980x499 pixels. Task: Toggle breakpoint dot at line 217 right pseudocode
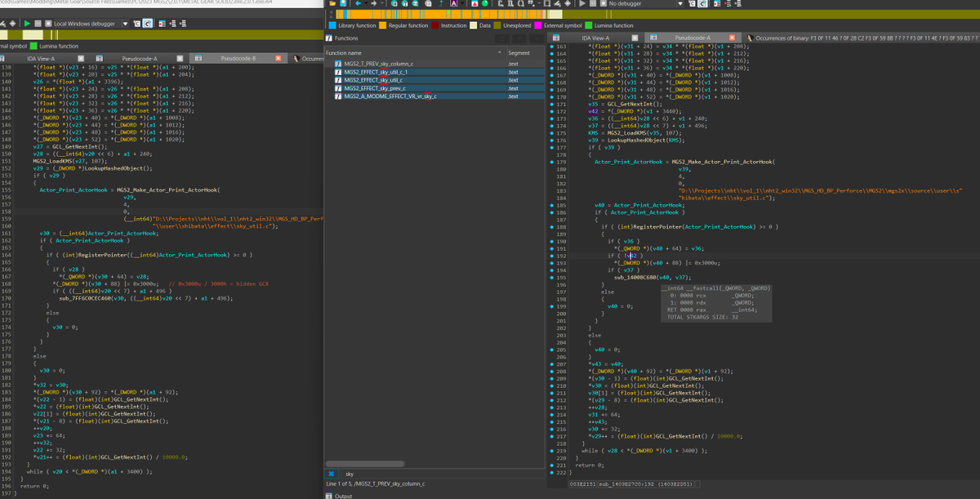553,436
